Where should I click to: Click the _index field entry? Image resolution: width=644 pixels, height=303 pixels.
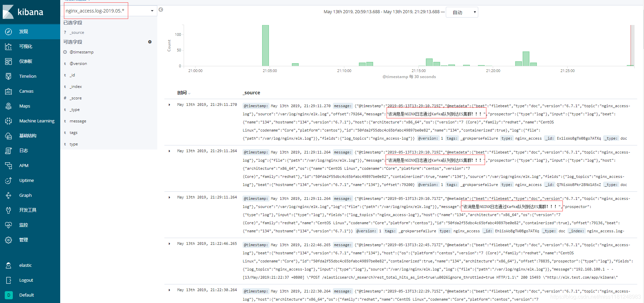click(76, 87)
